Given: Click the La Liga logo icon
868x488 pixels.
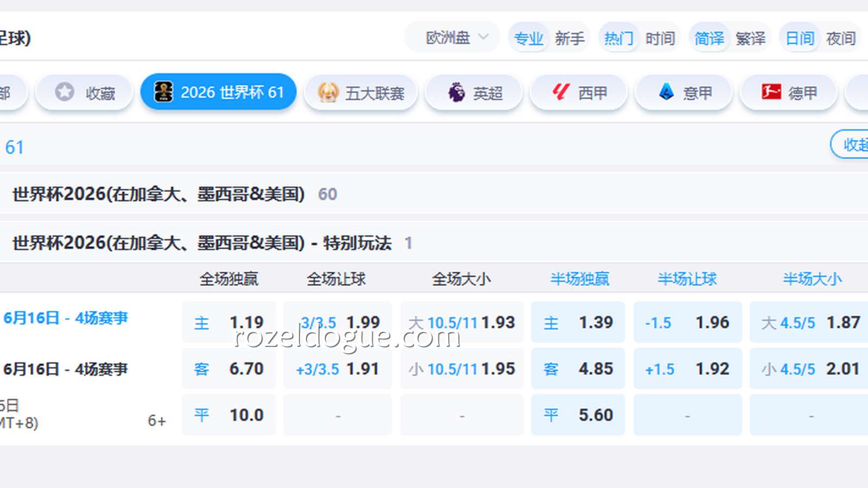Looking at the screenshot, I should click(561, 92).
